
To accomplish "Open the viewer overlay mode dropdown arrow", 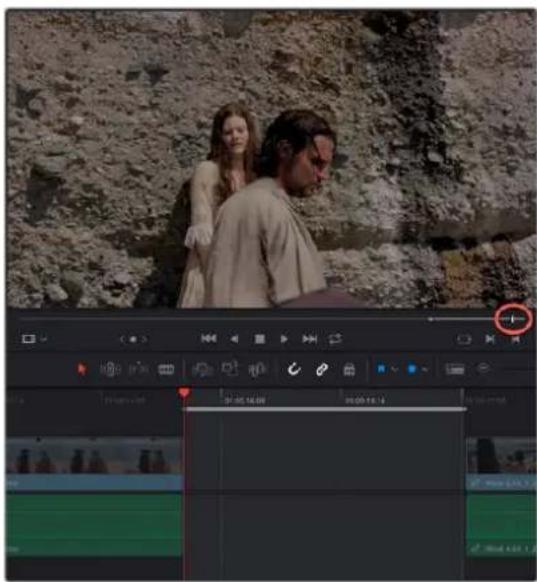I will [x=43, y=339].
